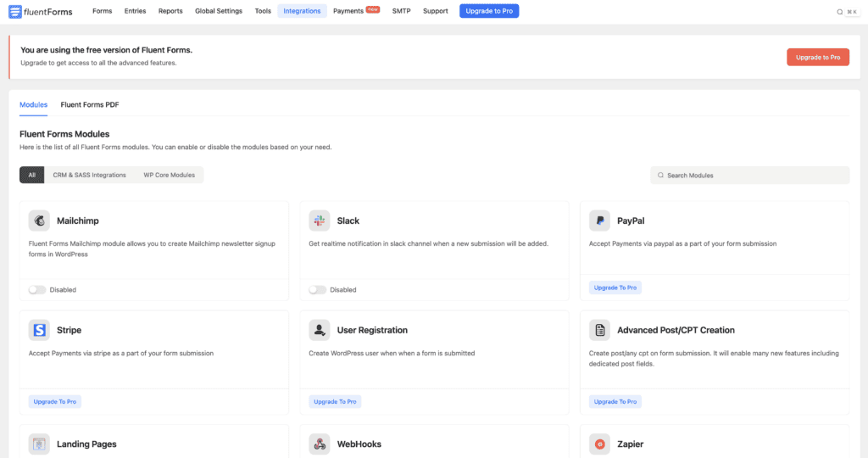Click the User Registration title
Viewport: 868px width, 458px height.
372,330
